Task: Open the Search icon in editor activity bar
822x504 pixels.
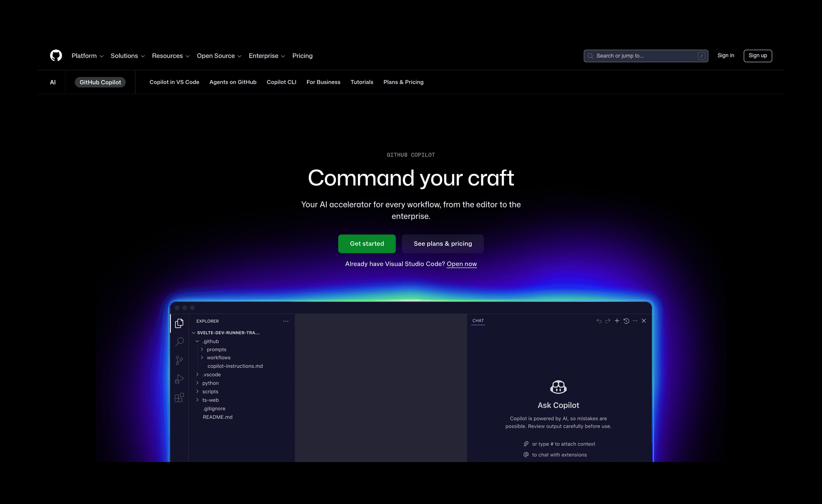Action: [179, 342]
